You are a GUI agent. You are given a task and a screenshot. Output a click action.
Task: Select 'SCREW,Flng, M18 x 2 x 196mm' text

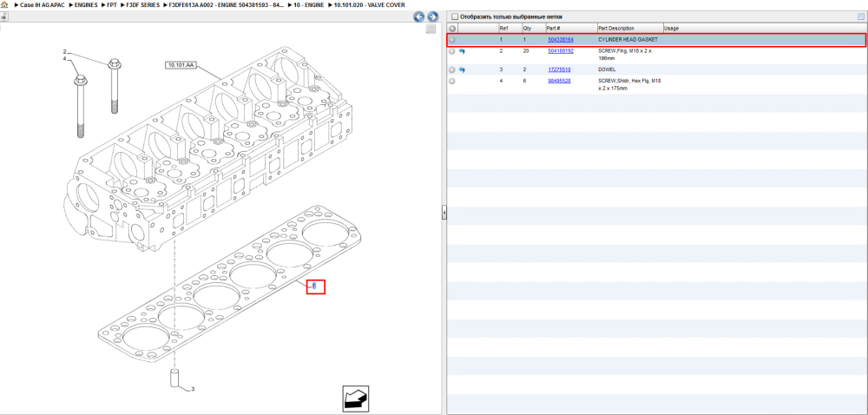[626, 54]
